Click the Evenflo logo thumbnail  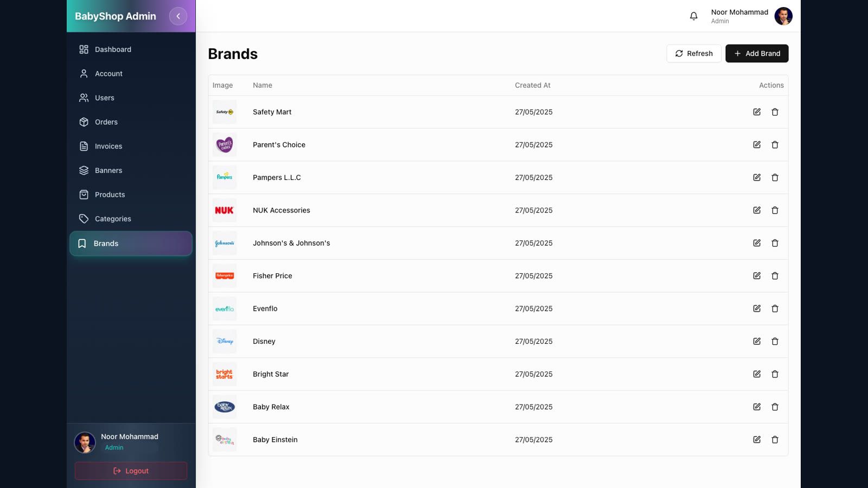225,309
